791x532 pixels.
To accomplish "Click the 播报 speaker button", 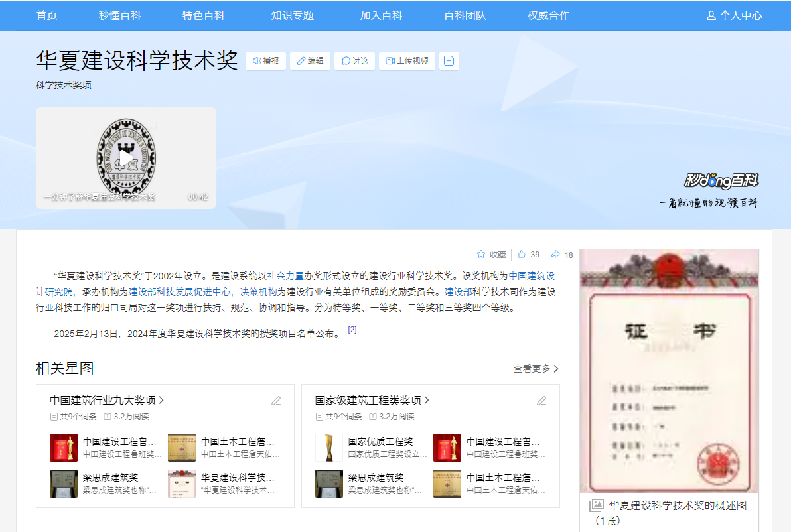I will [265, 61].
